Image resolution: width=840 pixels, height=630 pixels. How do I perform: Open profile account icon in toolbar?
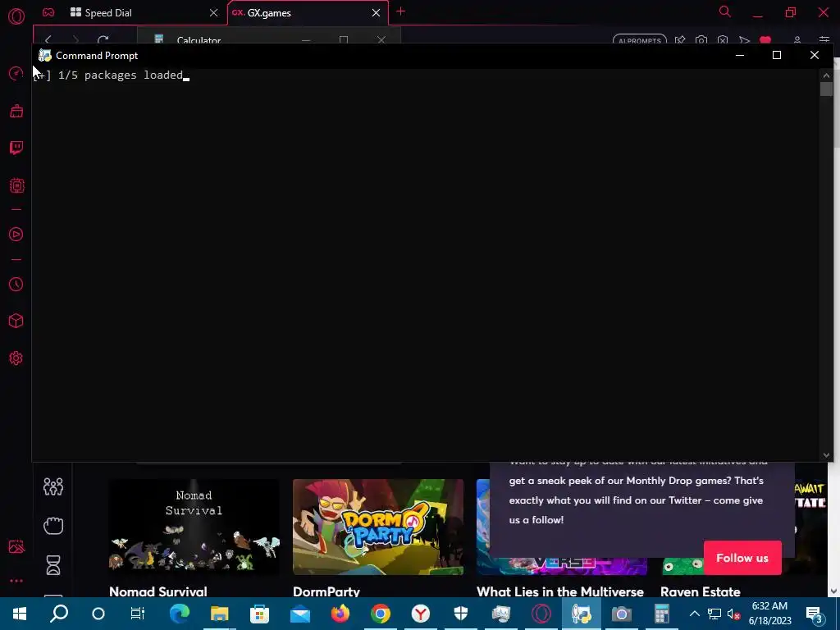pos(797,39)
